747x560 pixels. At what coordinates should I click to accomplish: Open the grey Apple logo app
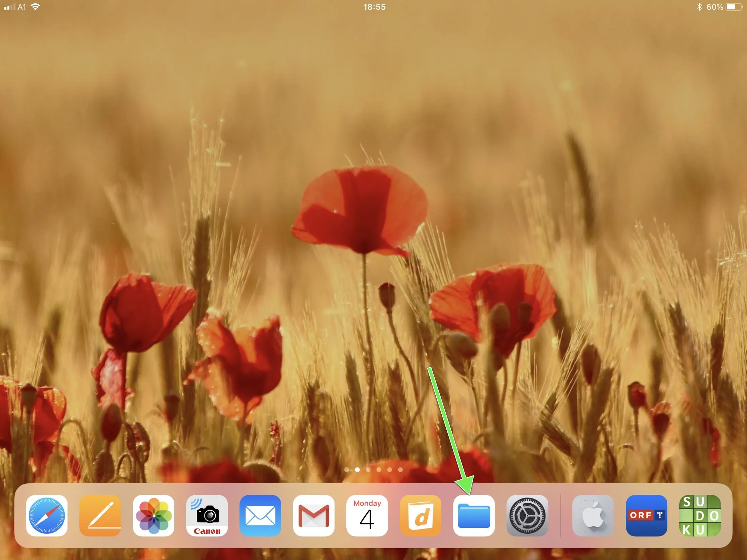[593, 515]
